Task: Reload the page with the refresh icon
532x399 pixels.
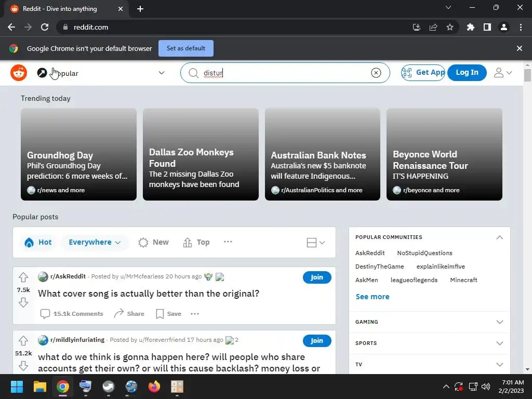Action: [45, 27]
